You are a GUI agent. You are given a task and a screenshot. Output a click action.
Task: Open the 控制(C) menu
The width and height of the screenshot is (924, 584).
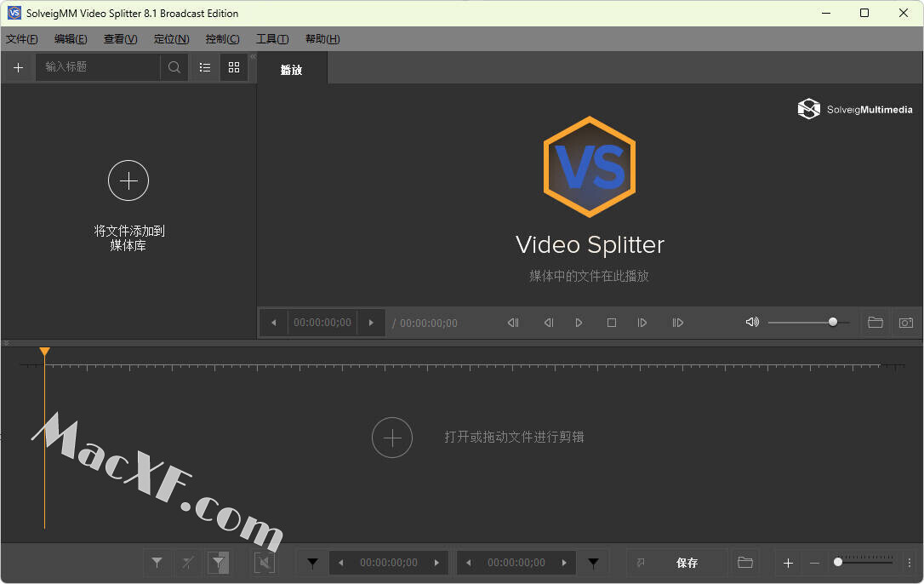pyautogui.click(x=222, y=39)
